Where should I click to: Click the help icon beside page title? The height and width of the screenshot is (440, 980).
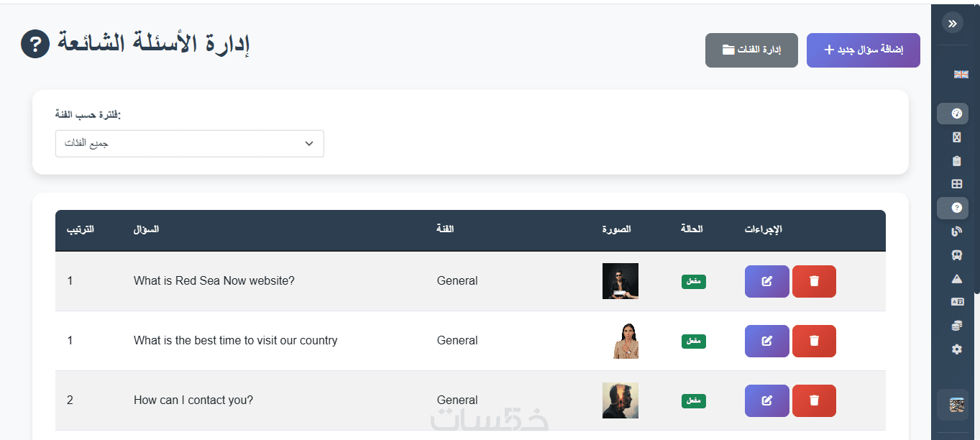35,45
